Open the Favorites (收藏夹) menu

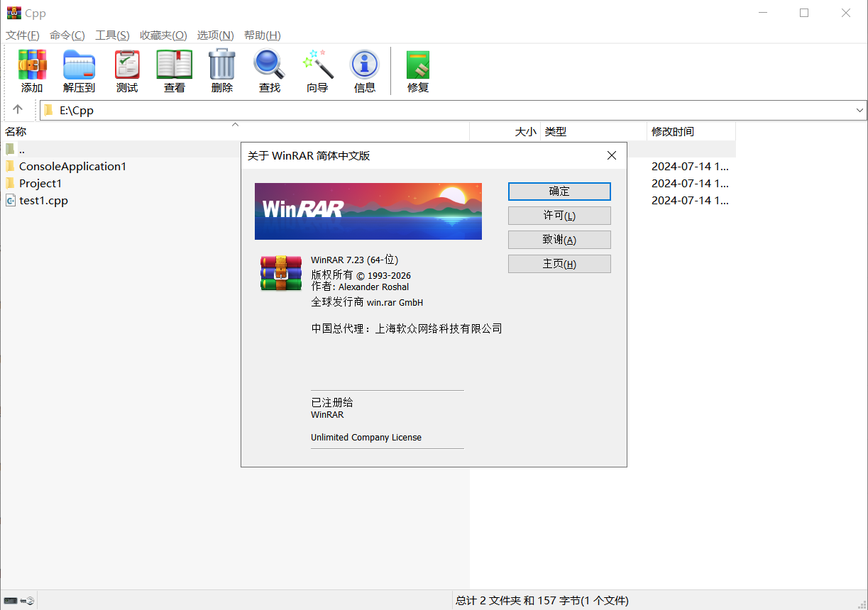tap(163, 35)
